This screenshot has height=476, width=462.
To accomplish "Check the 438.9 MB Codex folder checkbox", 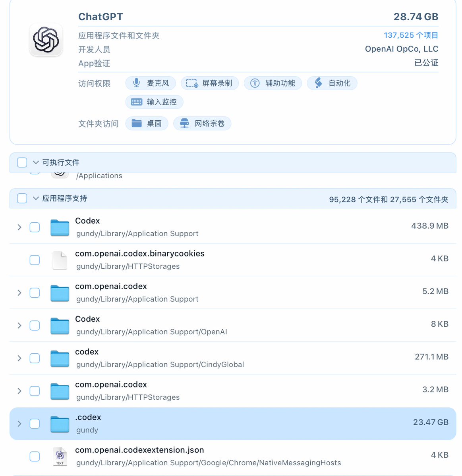I will pyautogui.click(x=35, y=227).
